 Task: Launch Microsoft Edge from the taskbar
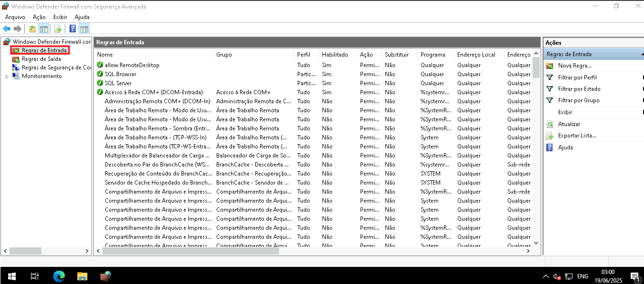click(59, 276)
